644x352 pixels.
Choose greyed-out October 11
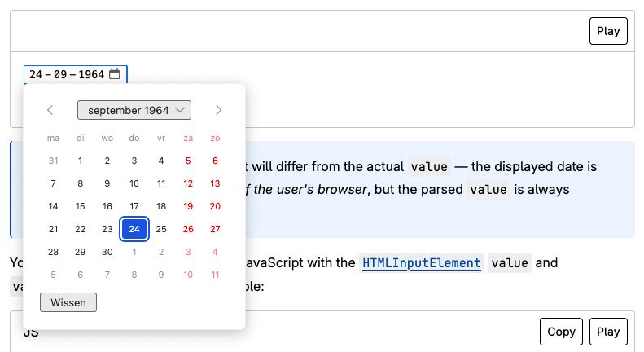(x=215, y=275)
